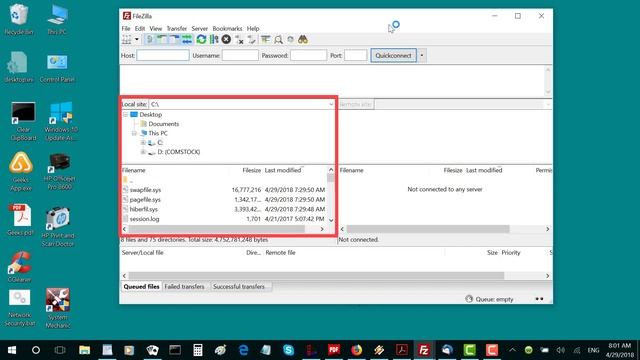Click the Password input field
This screenshot has height=360, width=640.
point(309,56)
